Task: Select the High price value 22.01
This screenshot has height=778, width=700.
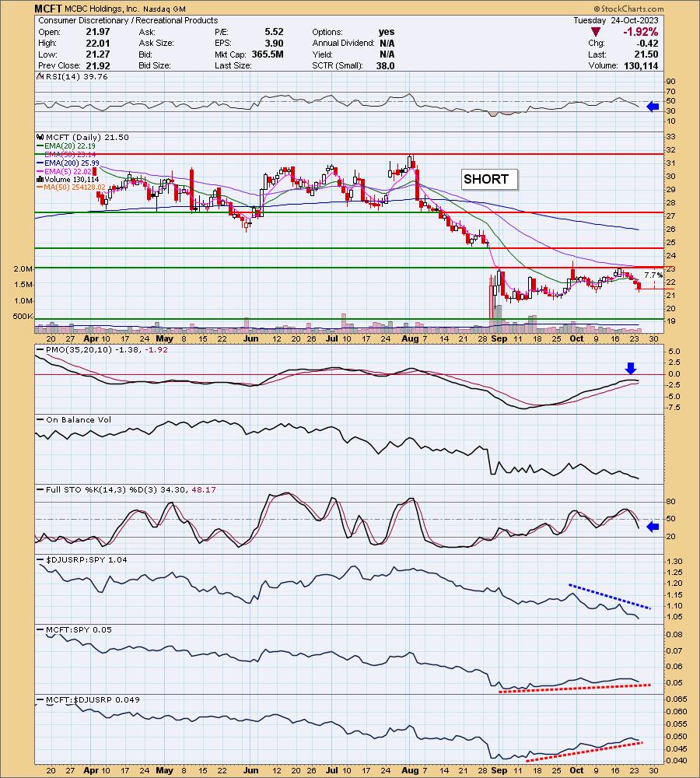Action: click(98, 43)
